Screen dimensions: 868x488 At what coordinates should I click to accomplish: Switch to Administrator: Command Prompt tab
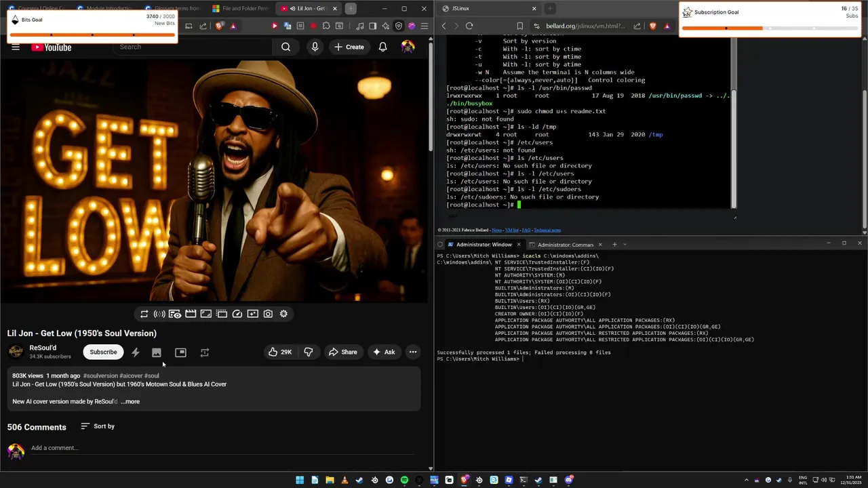564,245
